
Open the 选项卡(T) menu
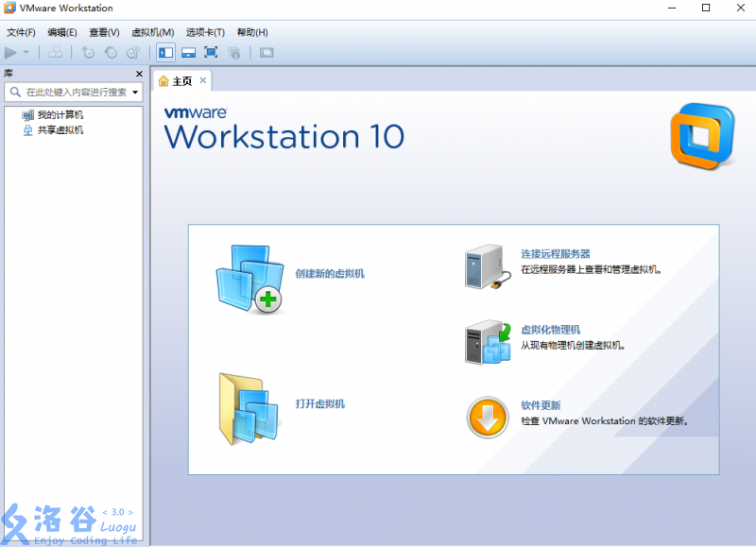click(205, 32)
